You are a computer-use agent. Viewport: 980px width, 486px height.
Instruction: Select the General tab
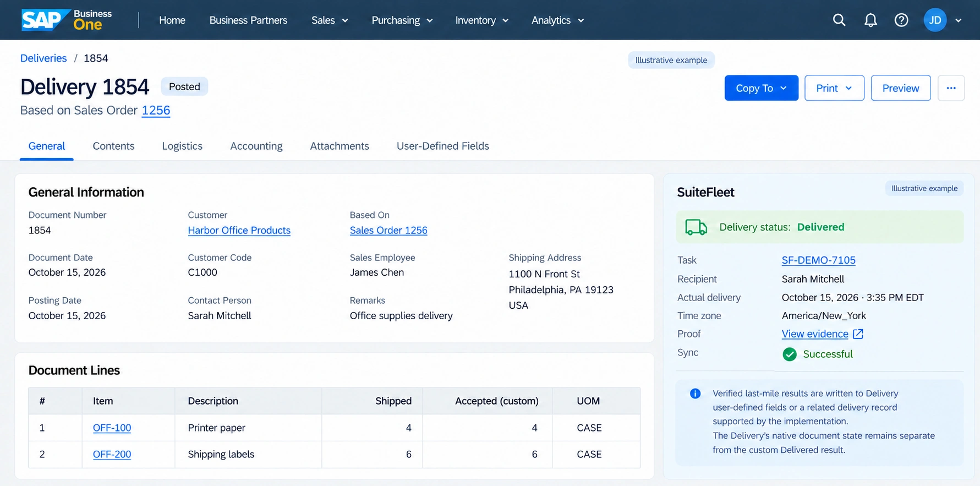[47, 146]
